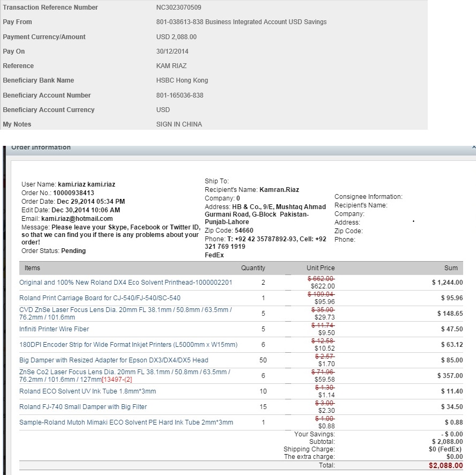Image resolution: width=476 pixels, height=475 pixels.
Task: Select beneficiary bank name HSBC Hong Kong
Action: click(182, 80)
